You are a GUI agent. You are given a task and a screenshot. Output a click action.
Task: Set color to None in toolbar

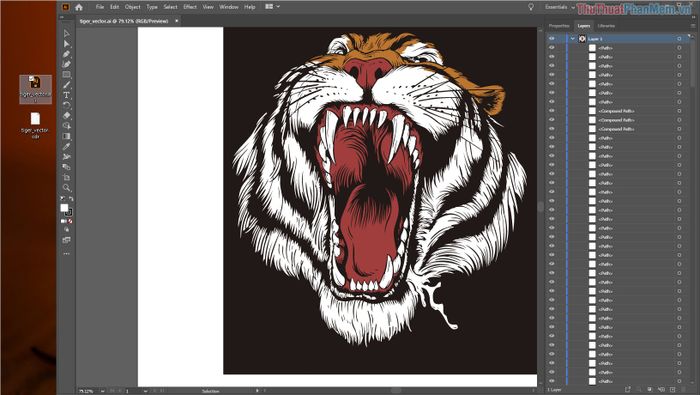(70, 221)
